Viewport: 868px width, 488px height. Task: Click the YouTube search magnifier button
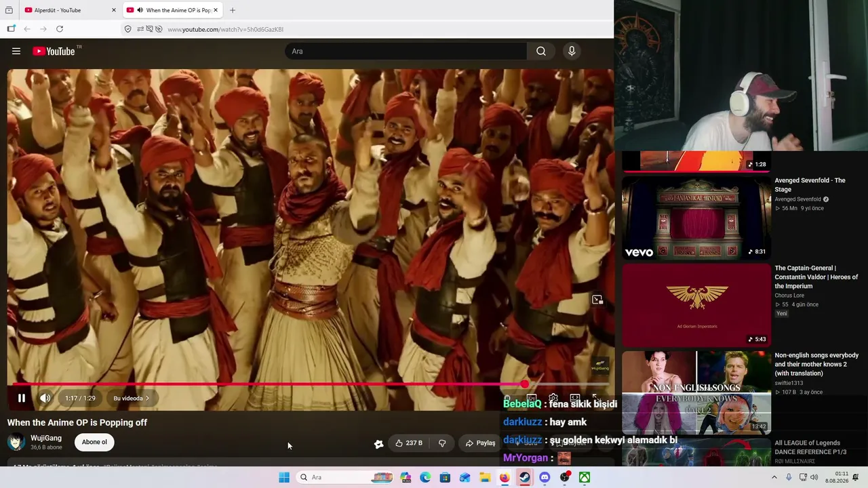[x=540, y=52]
